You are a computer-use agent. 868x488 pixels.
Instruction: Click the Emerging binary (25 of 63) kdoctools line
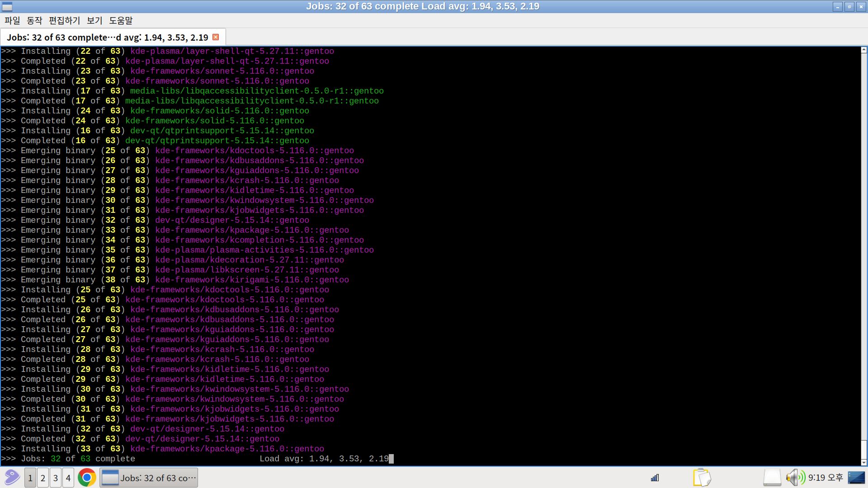[178, 150]
